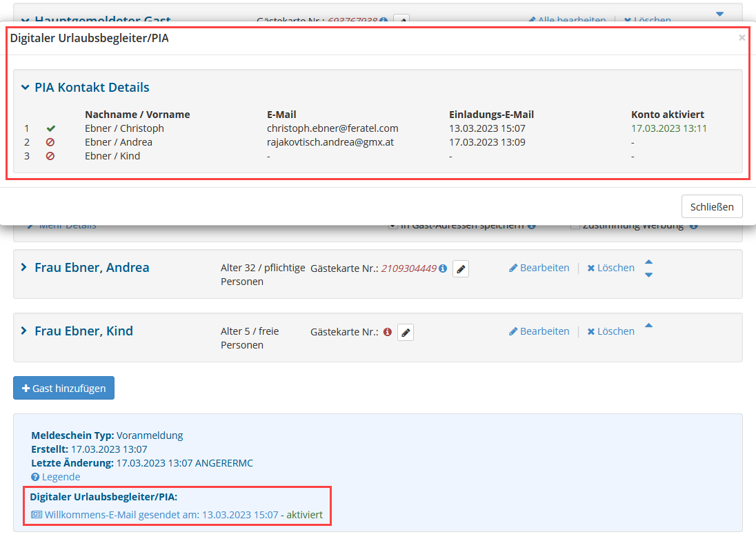
Task: Open Gästekarte number 2109304449
Action: pos(409,268)
